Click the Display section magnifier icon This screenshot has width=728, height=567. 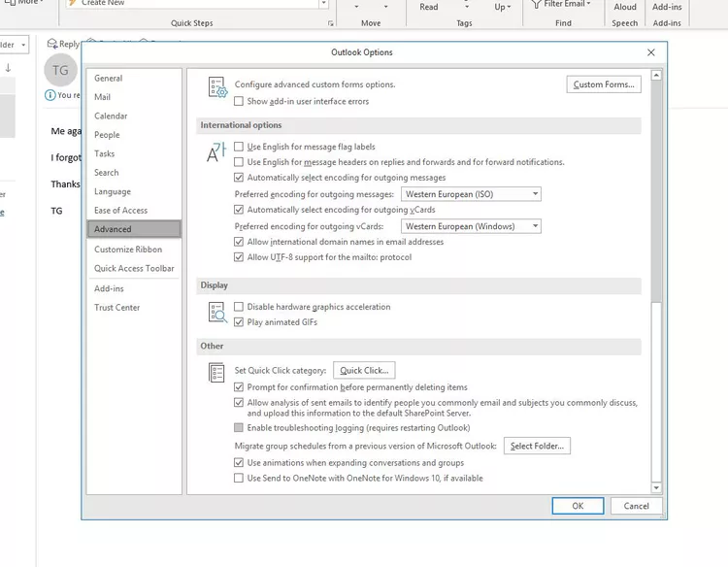(217, 313)
